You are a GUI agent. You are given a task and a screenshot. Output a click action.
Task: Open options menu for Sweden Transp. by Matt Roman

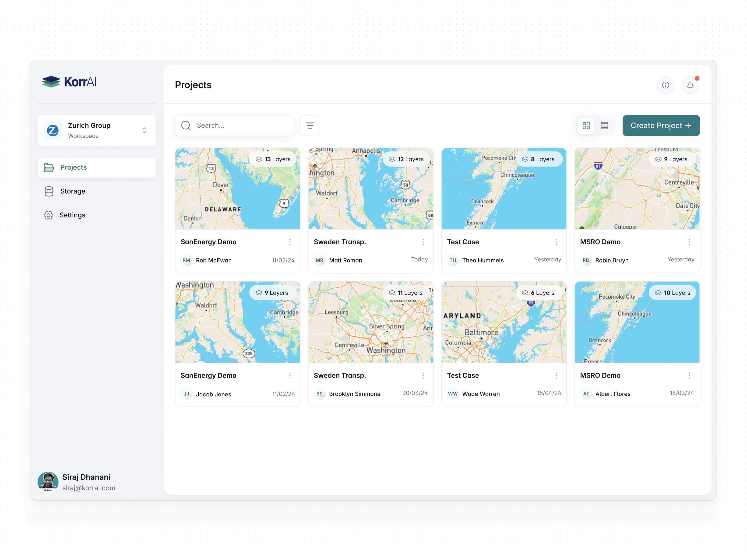point(423,242)
